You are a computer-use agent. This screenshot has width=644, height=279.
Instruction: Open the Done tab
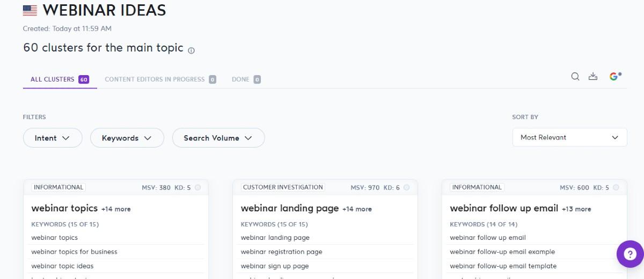pos(246,79)
